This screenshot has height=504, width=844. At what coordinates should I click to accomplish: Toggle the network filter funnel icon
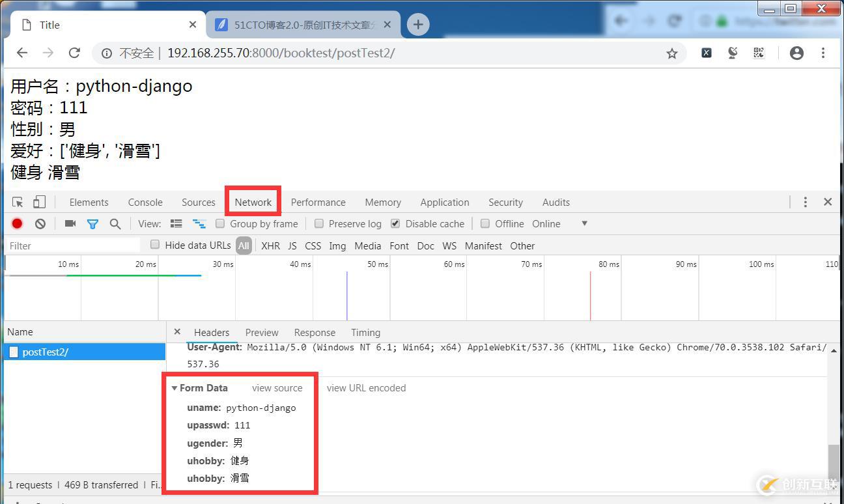pyautogui.click(x=92, y=224)
